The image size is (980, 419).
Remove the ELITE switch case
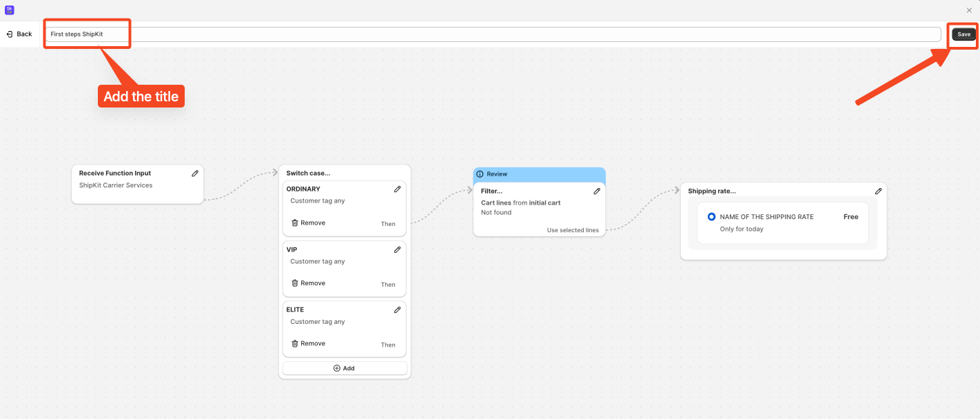[x=308, y=344]
